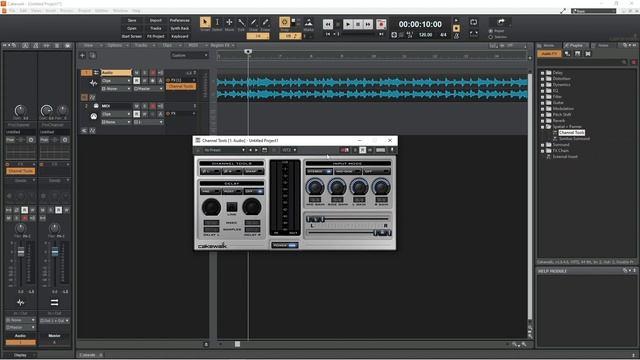Open the Marks landmark icon
The height and width of the screenshot is (360, 640).
(x=309, y=22)
